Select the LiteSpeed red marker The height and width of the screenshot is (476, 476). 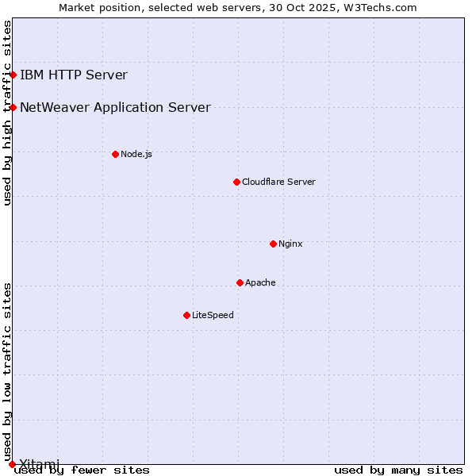point(186,315)
